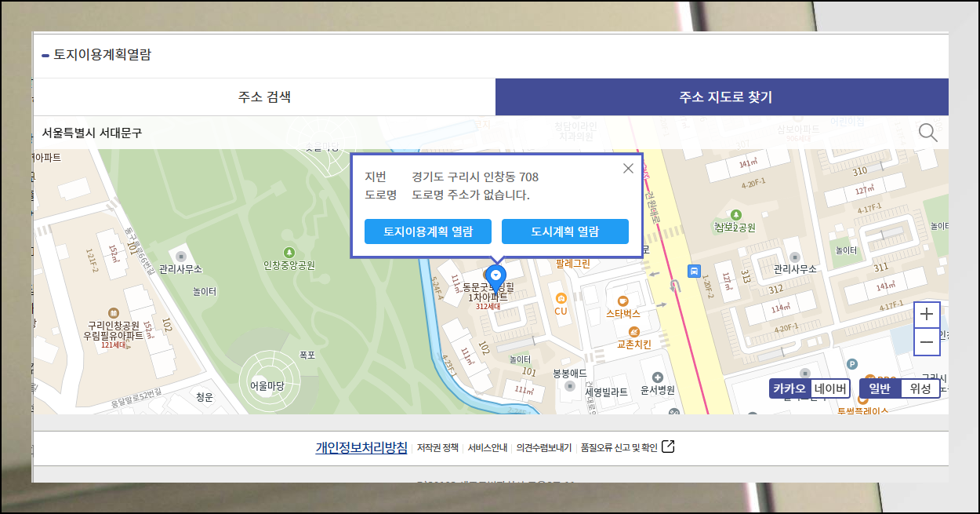Click the 인창중앙공원 park icon

click(289, 252)
